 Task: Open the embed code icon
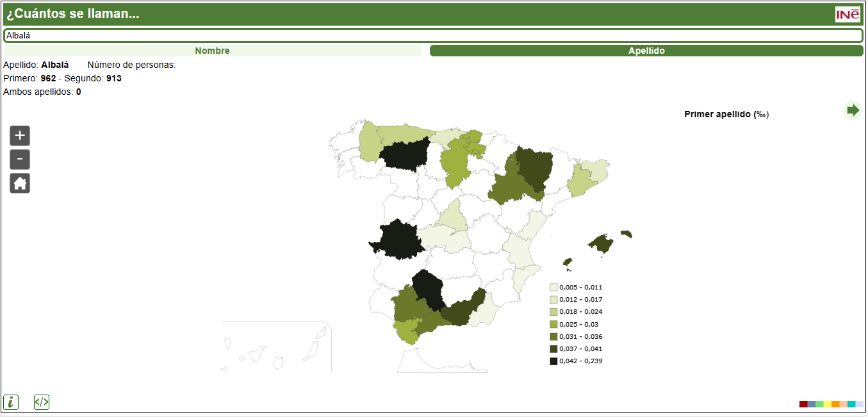[x=42, y=402]
